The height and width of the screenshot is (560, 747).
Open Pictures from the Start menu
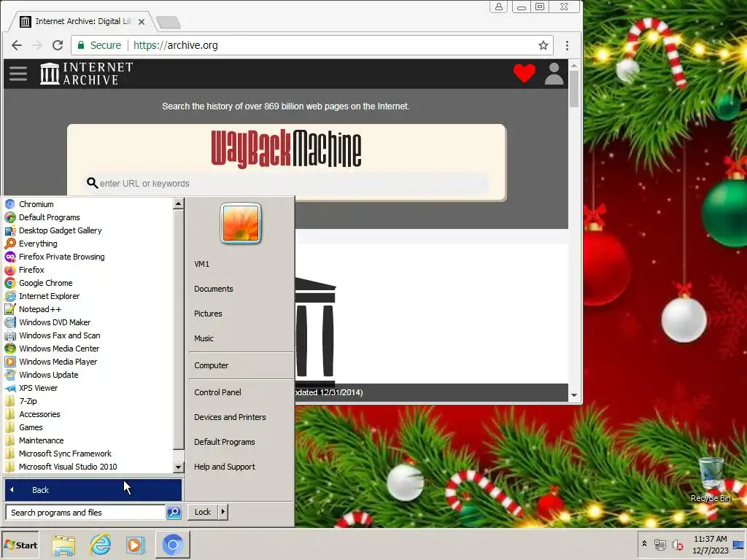(208, 314)
